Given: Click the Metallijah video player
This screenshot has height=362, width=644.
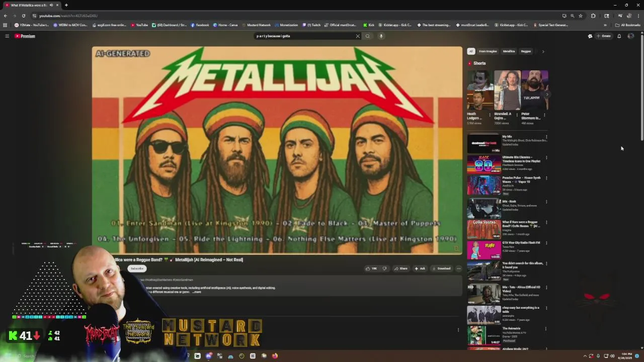Looking at the screenshot, I should [x=277, y=150].
